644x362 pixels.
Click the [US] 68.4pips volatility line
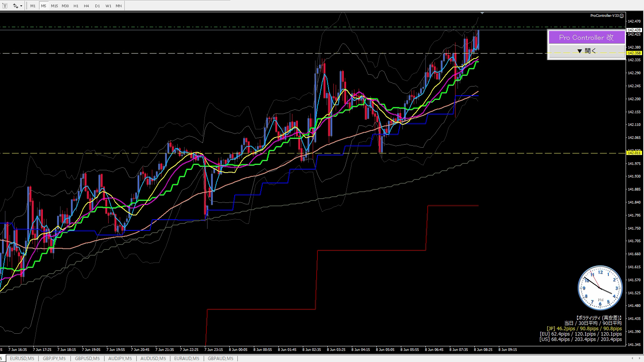coord(581,339)
